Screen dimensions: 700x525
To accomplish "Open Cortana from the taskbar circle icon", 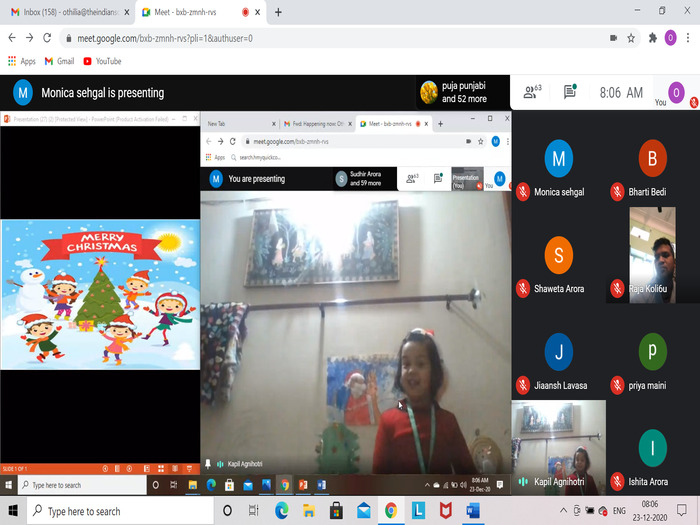I will click(227, 510).
